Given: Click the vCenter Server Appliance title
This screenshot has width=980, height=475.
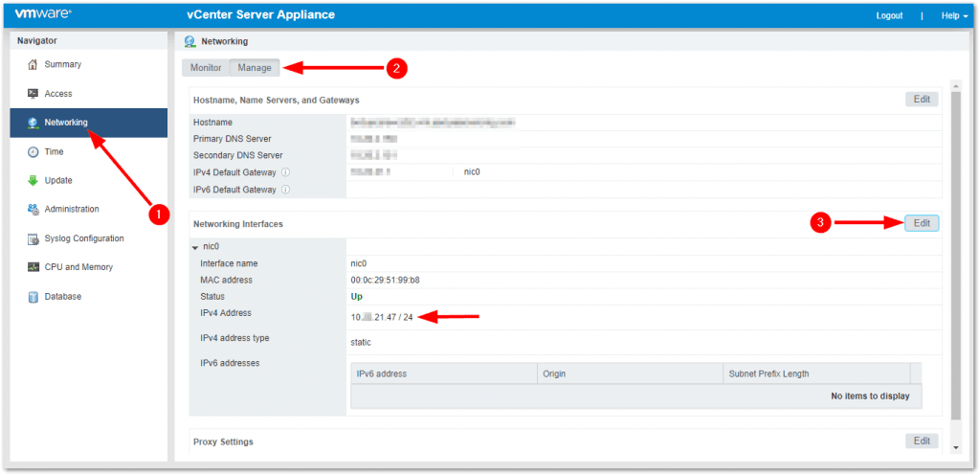Looking at the screenshot, I should pos(260,15).
